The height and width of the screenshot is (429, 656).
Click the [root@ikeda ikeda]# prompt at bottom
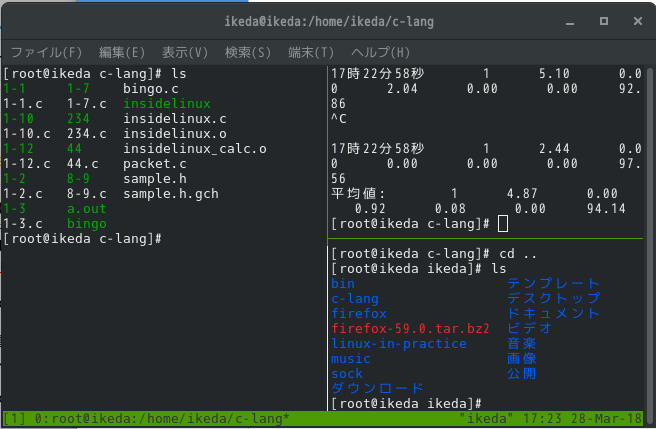coord(406,403)
